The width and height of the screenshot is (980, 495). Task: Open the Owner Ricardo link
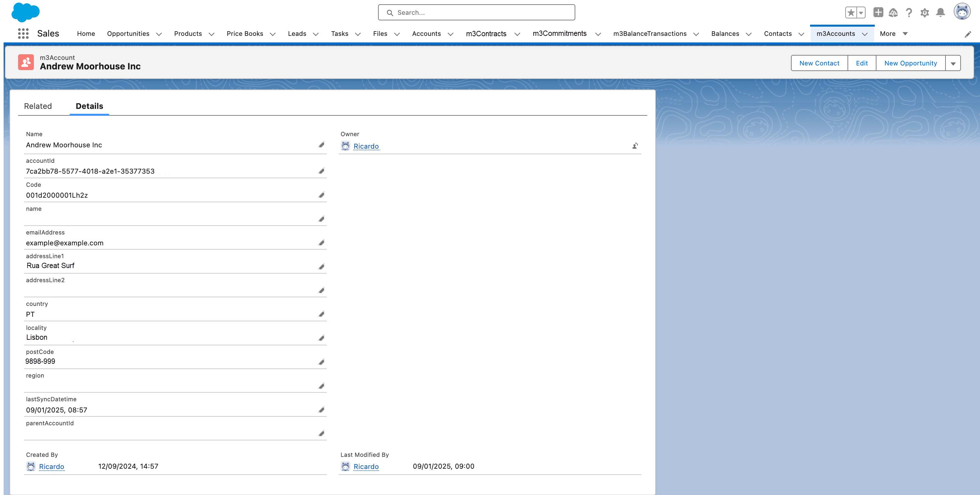tap(366, 146)
